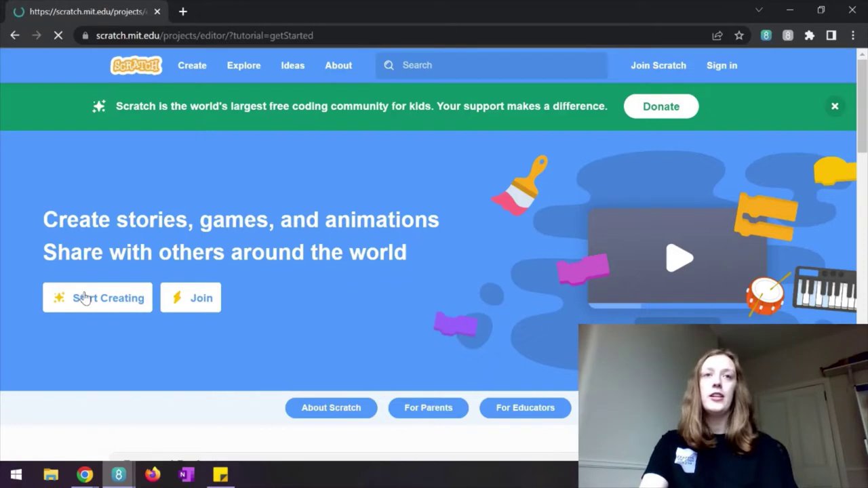This screenshot has width=868, height=488.
Task: Launch Firefox from the taskbar
Action: (153, 474)
